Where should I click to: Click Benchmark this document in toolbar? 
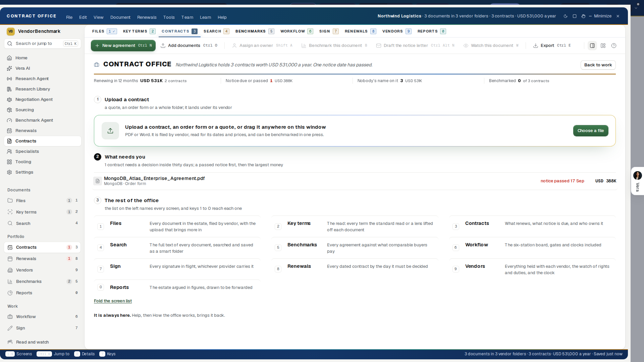tap(334, 46)
